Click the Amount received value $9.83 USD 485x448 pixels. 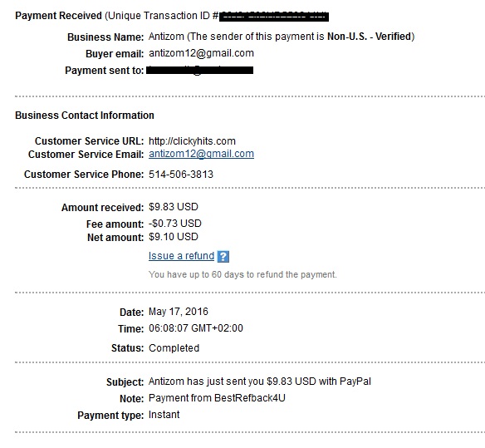[x=174, y=207]
